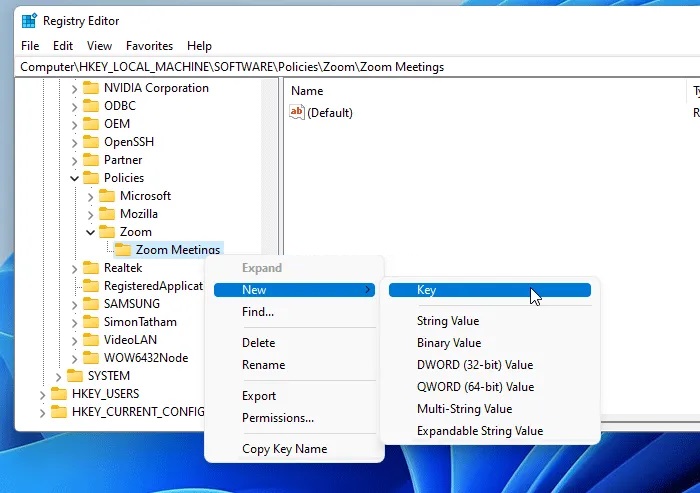Click the (Default) string value icon
This screenshot has width=700, height=493.
click(x=297, y=112)
